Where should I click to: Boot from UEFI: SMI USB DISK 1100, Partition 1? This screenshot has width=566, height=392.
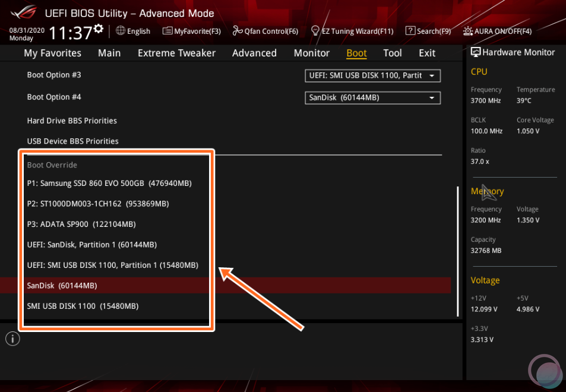coord(113,265)
